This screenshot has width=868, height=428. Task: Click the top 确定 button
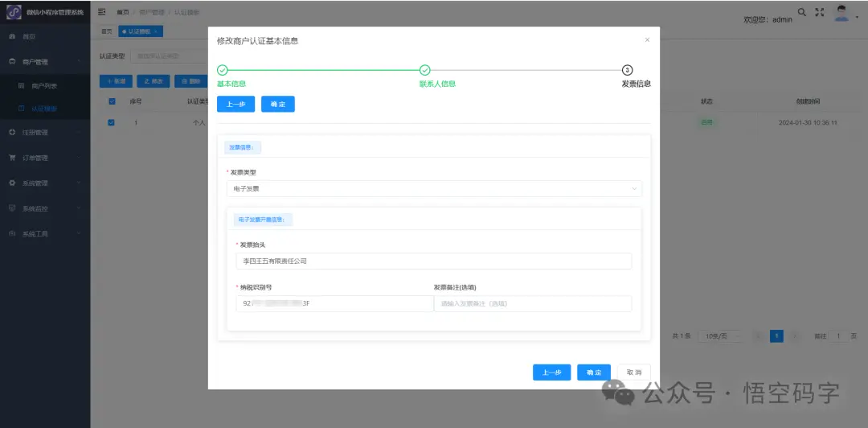[278, 105]
